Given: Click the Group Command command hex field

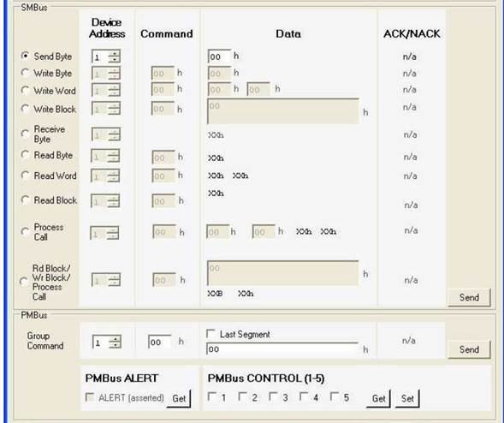Looking at the screenshot, I should (x=160, y=342).
